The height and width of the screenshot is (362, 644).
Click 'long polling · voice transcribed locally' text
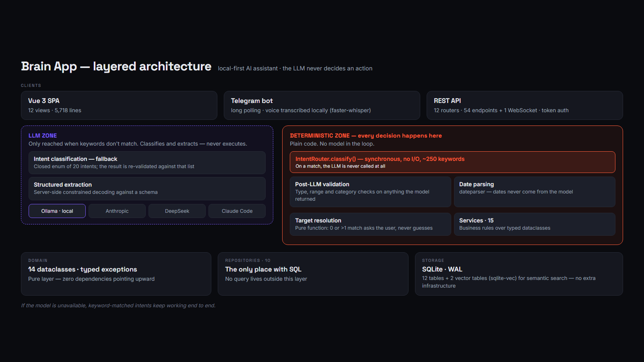point(301,110)
